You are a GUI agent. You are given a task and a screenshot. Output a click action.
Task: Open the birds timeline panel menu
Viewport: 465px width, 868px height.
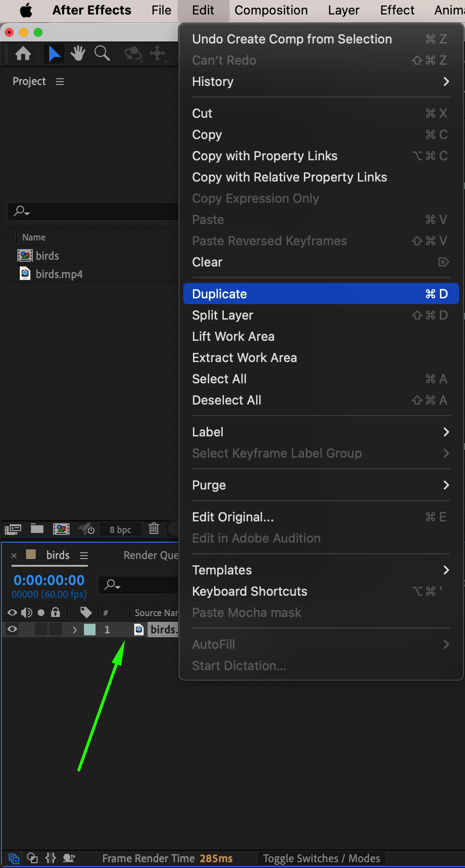click(84, 556)
